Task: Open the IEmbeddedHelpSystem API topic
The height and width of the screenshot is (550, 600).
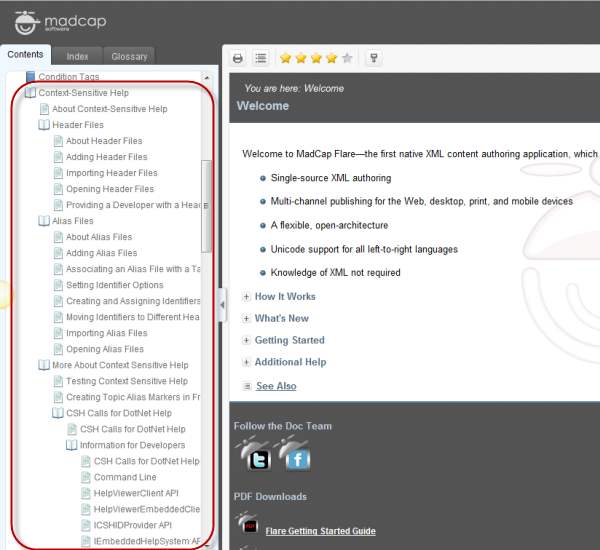Action: coord(147,542)
